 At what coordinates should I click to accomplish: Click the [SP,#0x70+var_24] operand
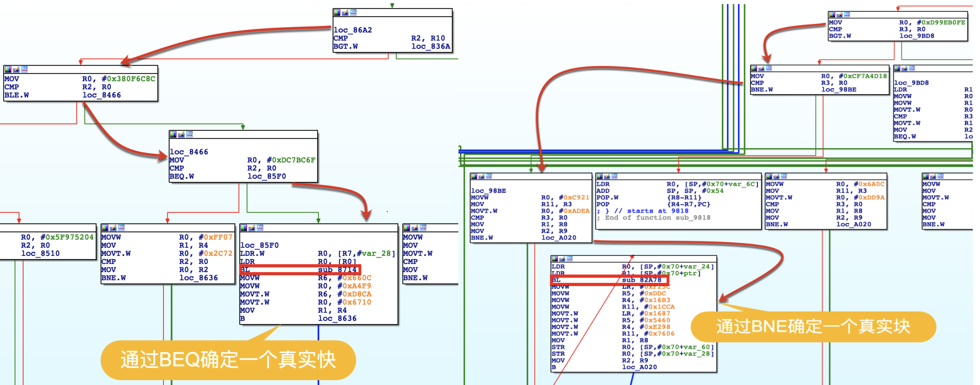pyautogui.click(x=677, y=267)
